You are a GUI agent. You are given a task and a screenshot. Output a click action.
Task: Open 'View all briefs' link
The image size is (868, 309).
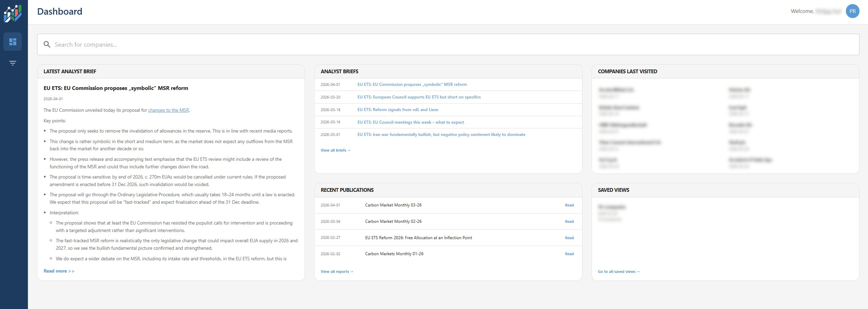tap(336, 150)
